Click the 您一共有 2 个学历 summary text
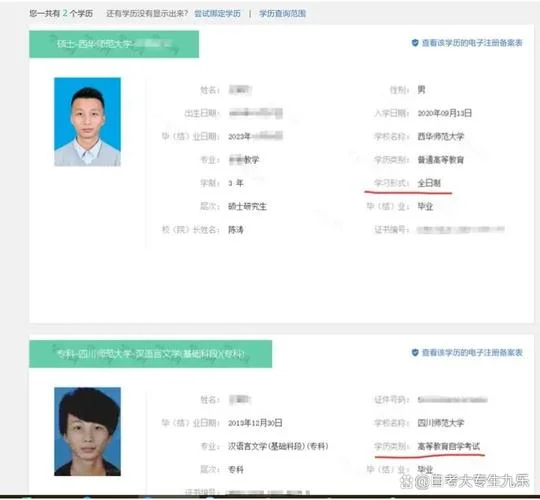Screen dimensions: 540x500 coord(61,13)
